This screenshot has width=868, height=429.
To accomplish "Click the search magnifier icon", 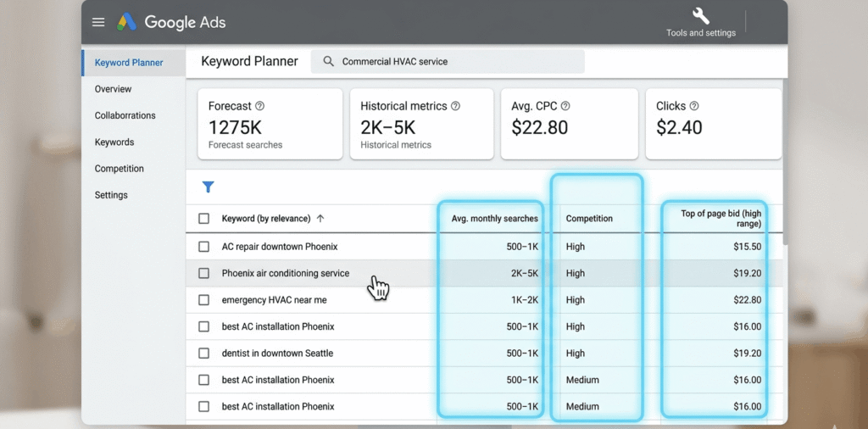I will [x=328, y=61].
